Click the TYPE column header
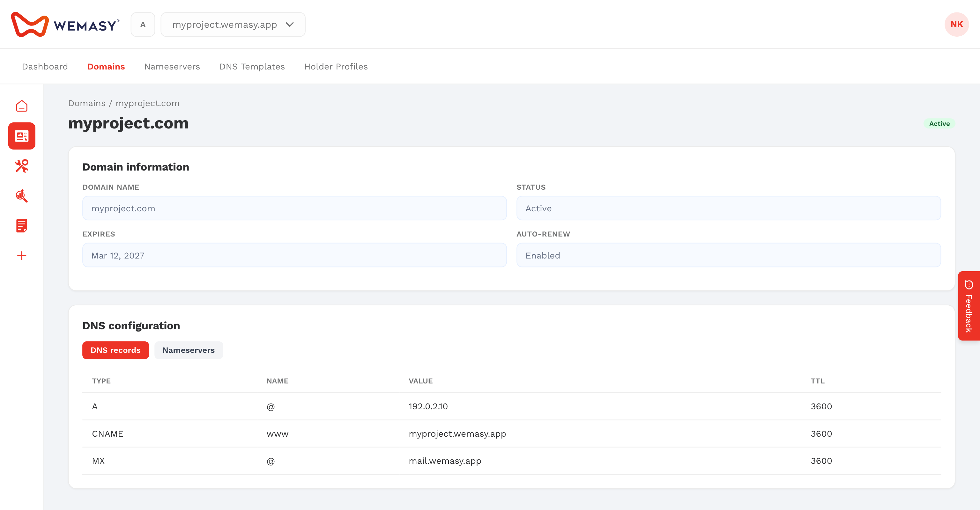980x510 pixels. click(101, 381)
